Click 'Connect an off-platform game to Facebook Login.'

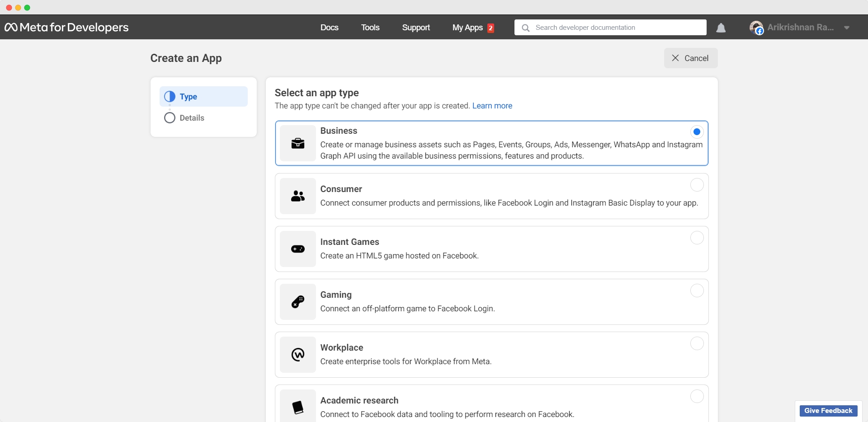click(408, 309)
